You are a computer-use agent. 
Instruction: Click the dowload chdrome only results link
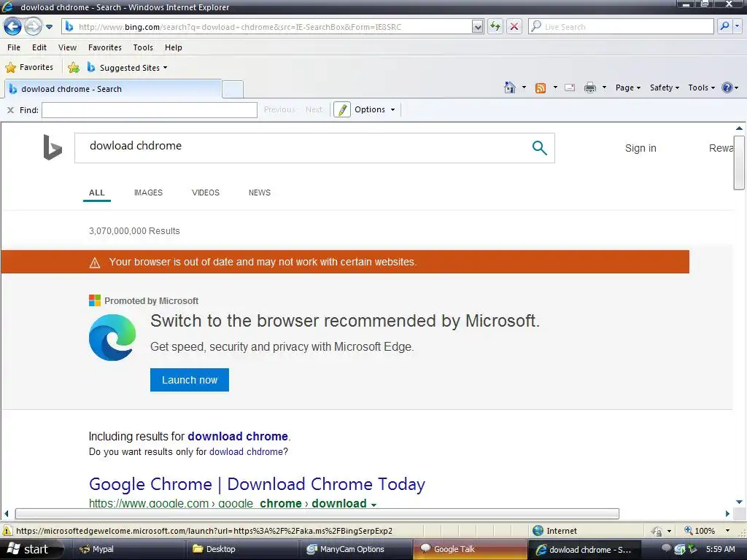point(246,451)
